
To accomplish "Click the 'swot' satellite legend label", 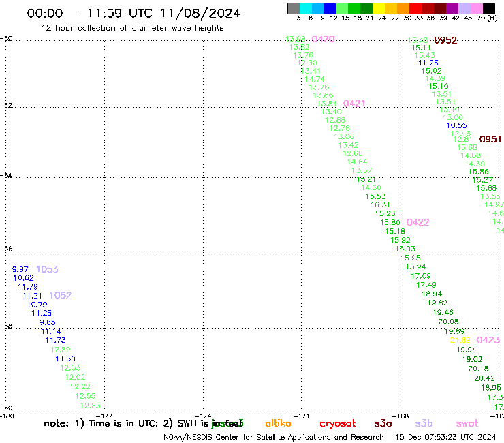I will point(467,423).
